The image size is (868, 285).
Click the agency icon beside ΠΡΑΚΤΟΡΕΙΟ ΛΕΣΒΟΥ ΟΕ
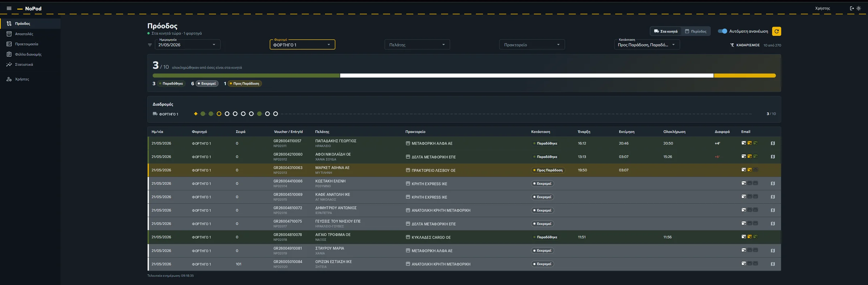[408, 170]
